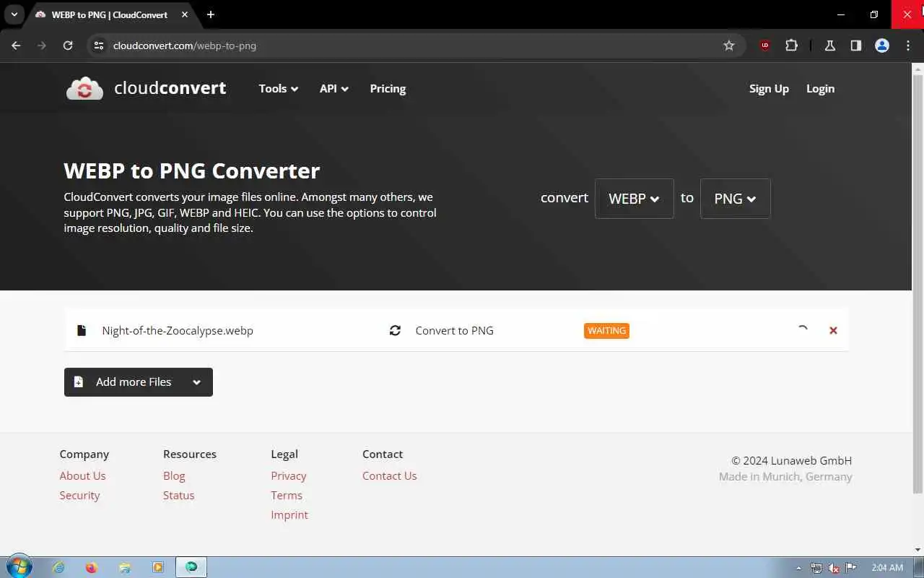Open the browser Extensions puzzle icon
This screenshot has height=578, width=924.
point(791,46)
